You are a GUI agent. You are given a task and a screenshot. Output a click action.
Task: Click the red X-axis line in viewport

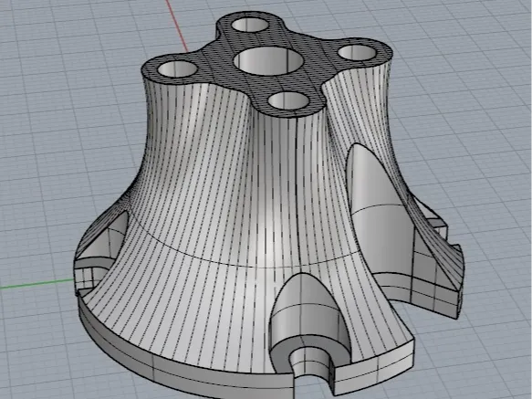177,26
